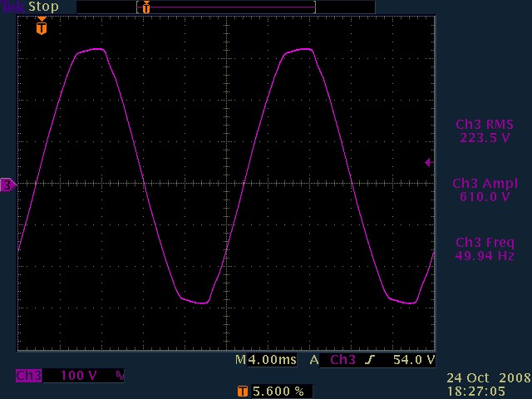This screenshot has height=399, width=532.
Task: Click the Tek logo in top corner
Action: [12, 7]
